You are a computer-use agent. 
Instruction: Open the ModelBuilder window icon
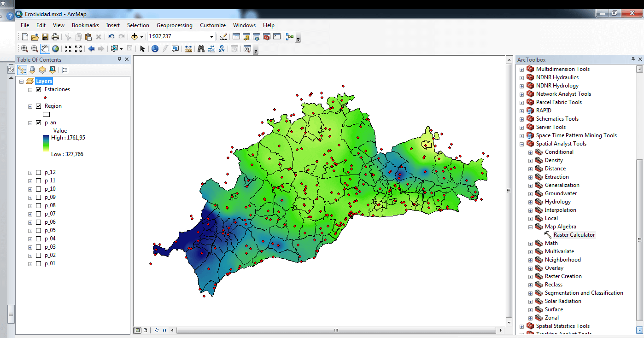[289, 37]
